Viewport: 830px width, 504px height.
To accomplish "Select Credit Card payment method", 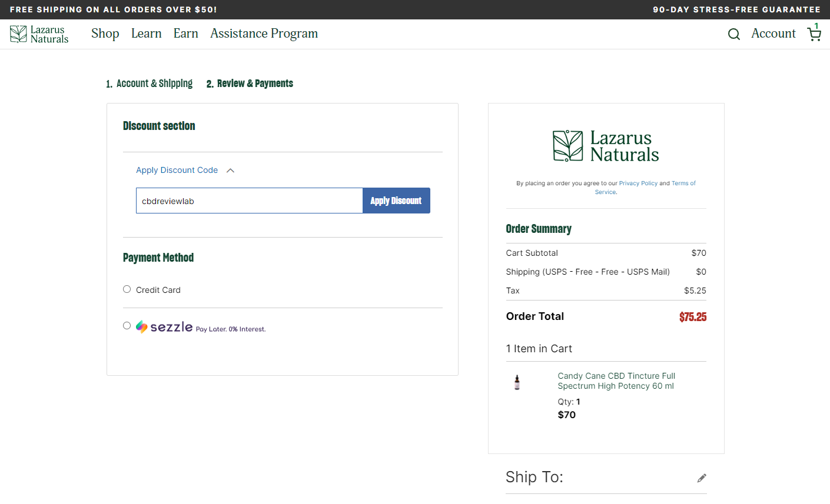I will tap(127, 289).
